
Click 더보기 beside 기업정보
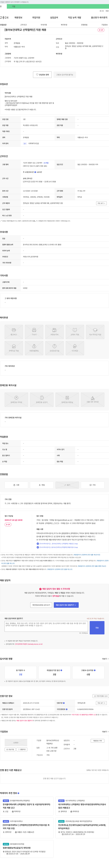pos(105,732)
